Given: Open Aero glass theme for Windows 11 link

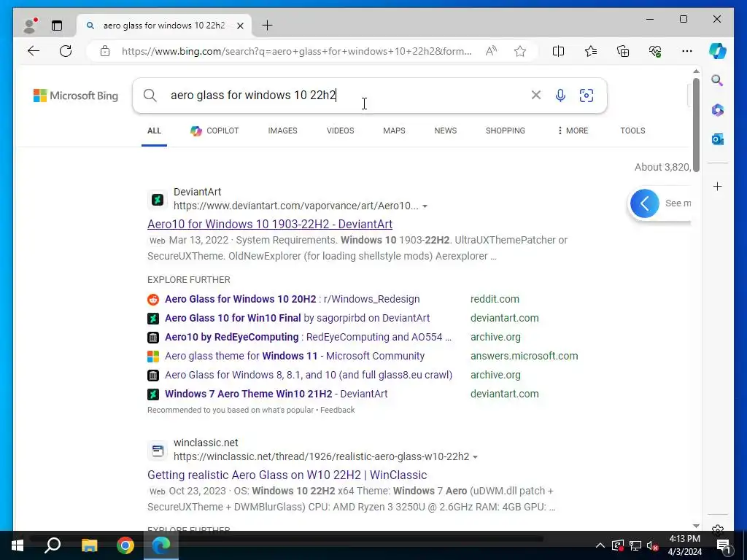Looking at the screenshot, I should pyautogui.click(x=295, y=356).
